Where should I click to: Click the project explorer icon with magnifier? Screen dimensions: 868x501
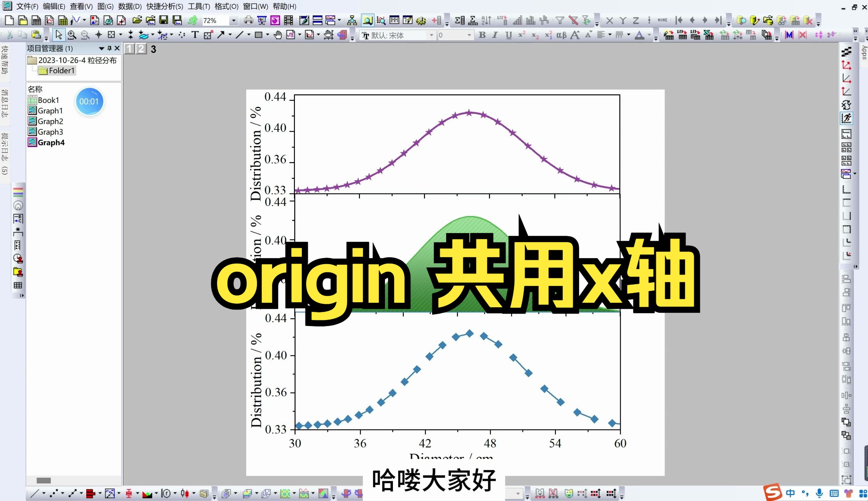click(367, 21)
